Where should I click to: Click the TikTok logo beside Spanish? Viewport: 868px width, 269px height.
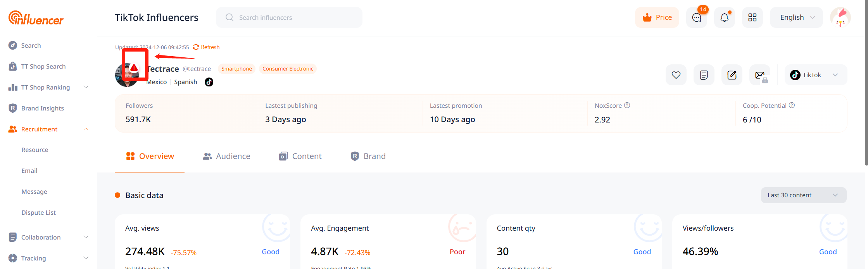[x=209, y=82]
